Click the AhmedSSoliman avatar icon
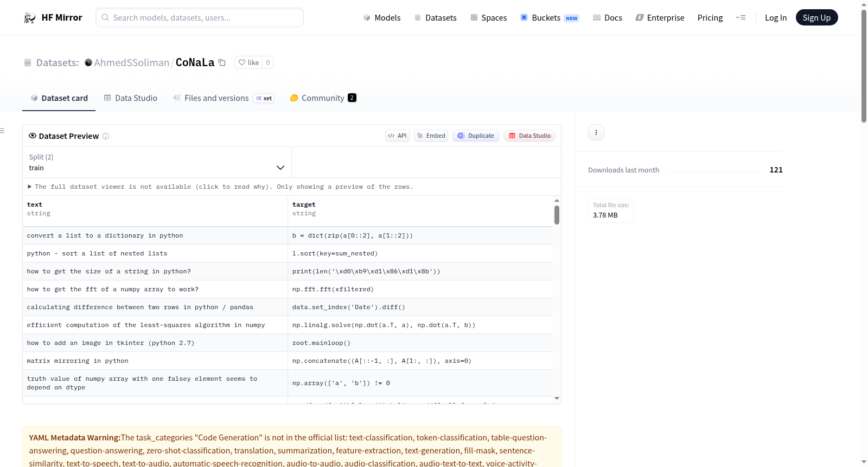 88,62
